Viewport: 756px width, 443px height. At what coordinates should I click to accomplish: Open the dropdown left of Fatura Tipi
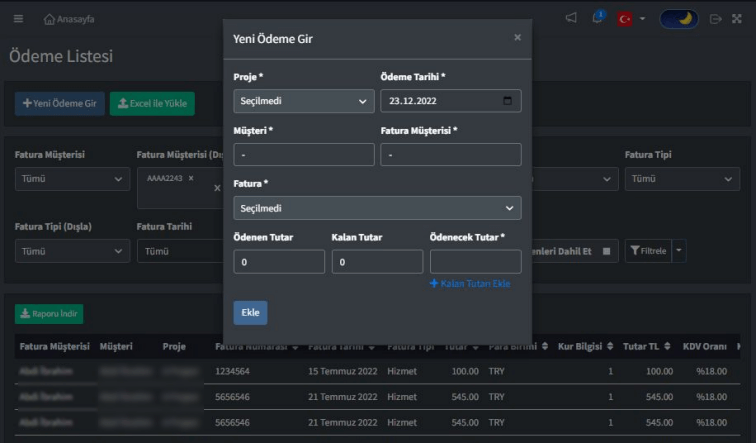pos(575,179)
